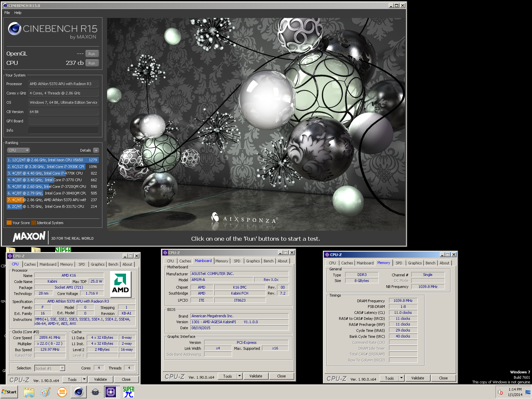Open the Start menu
This screenshot has height=399, width=532.
pos(9,392)
